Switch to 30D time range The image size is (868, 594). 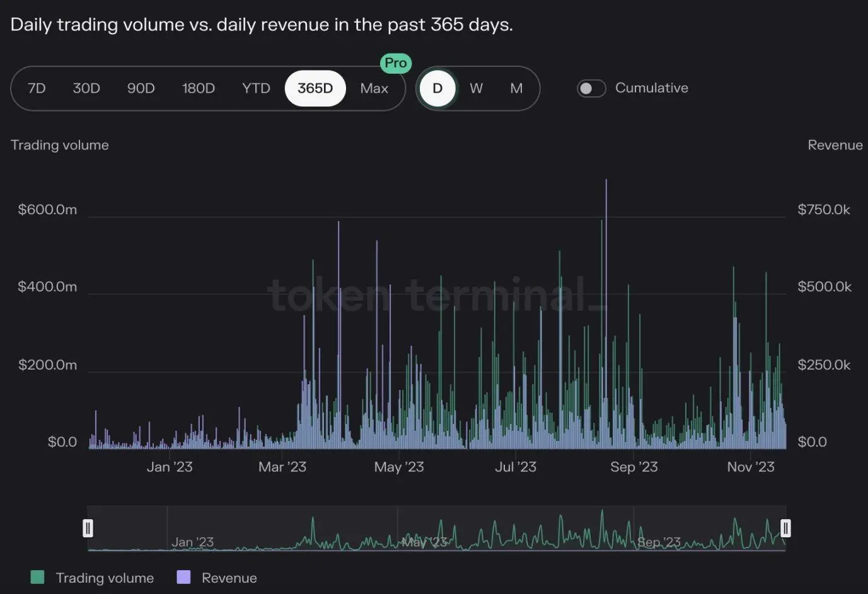click(x=86, y=88)
